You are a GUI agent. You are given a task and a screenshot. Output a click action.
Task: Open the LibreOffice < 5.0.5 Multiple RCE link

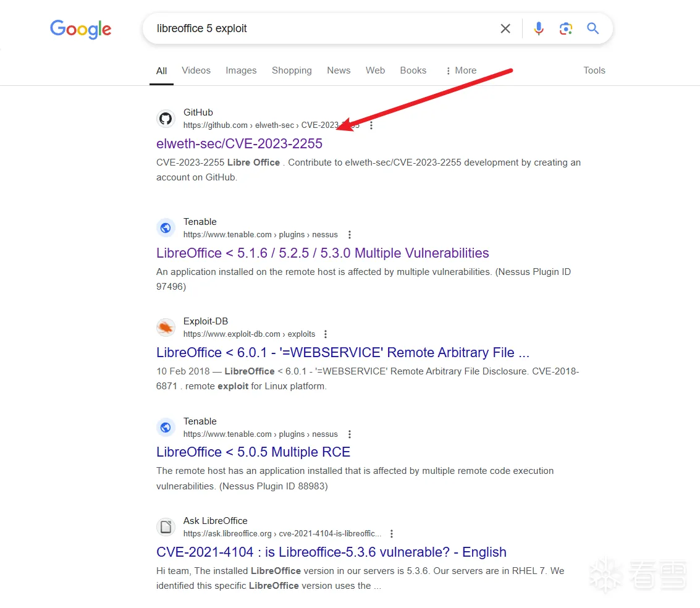253,452
